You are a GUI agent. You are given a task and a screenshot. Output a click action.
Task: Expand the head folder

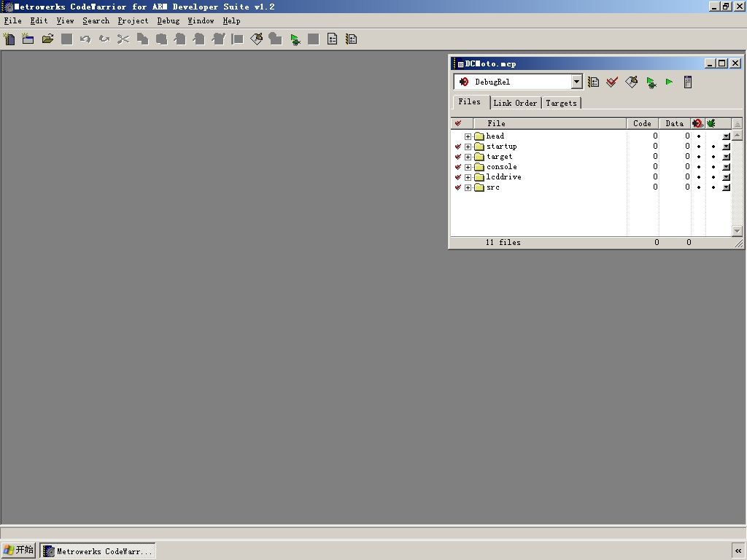click(x=468, y=136)
